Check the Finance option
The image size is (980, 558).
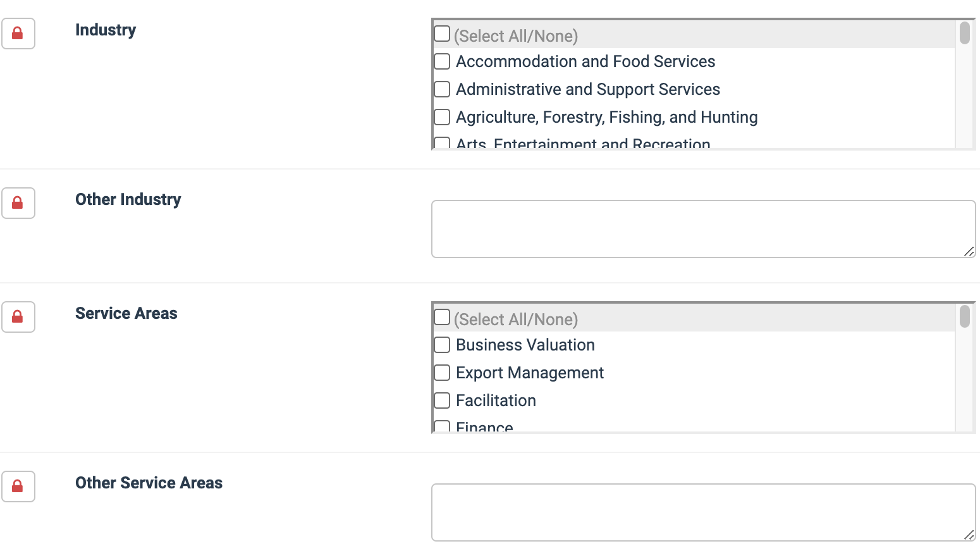442,427
